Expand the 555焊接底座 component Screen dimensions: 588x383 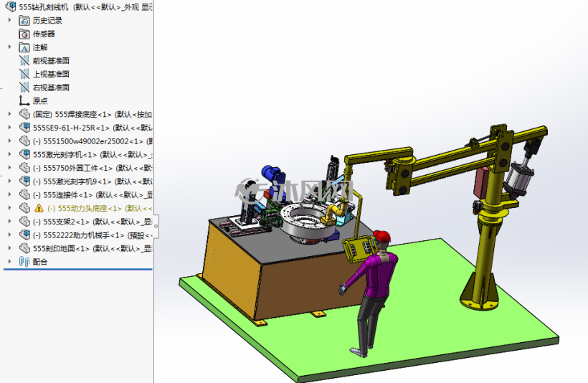pyautogui.click(x=10, y=113)
